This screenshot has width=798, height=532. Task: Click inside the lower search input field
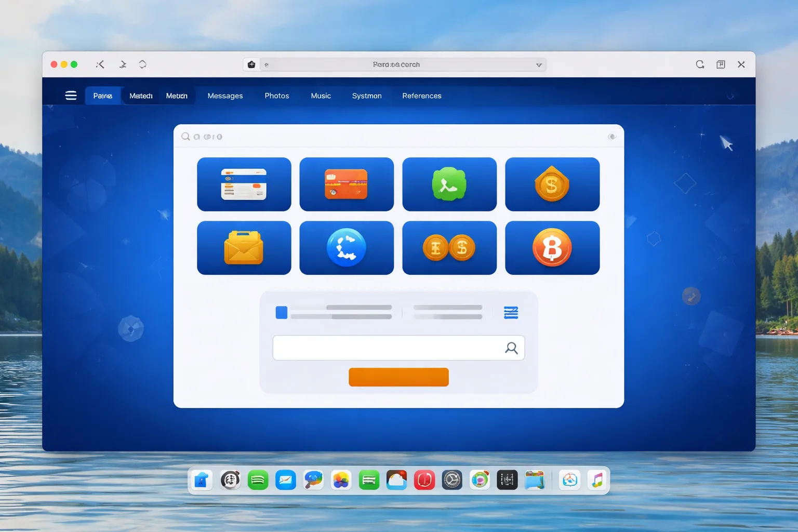tap(398, 348)
